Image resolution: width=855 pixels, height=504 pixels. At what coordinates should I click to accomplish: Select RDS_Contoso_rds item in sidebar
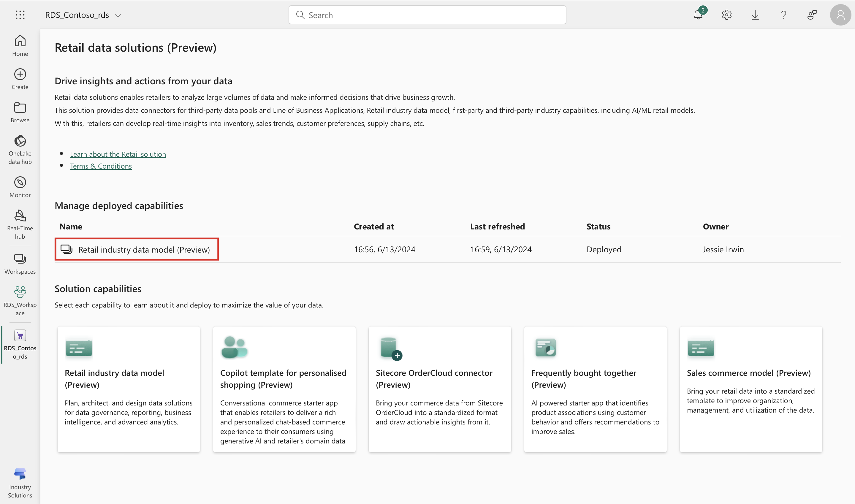click(x=20, y=344)
